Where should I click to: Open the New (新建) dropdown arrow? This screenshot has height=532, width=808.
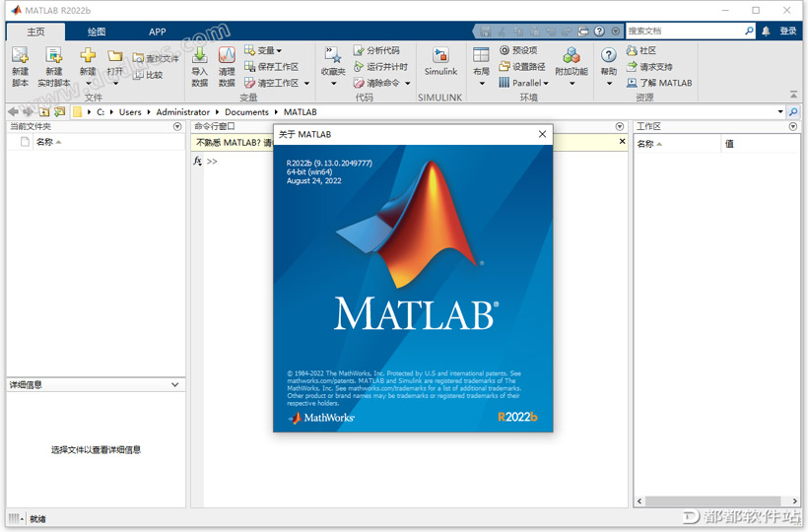(88, 84)
